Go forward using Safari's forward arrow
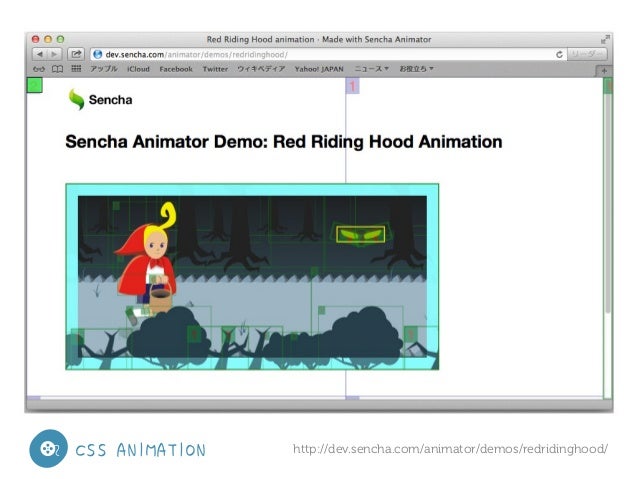 pyautogui.click(x=54, y=54)
